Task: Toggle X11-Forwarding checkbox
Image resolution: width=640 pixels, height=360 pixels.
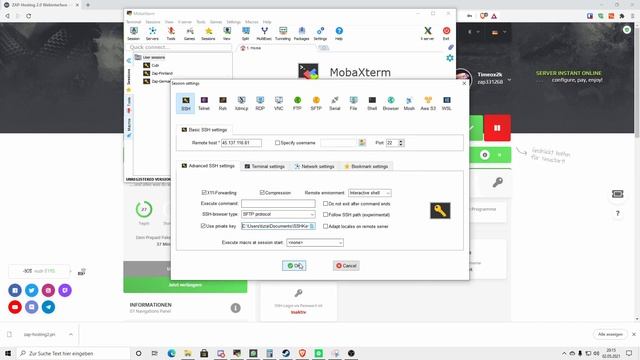Action: [204, 192]
